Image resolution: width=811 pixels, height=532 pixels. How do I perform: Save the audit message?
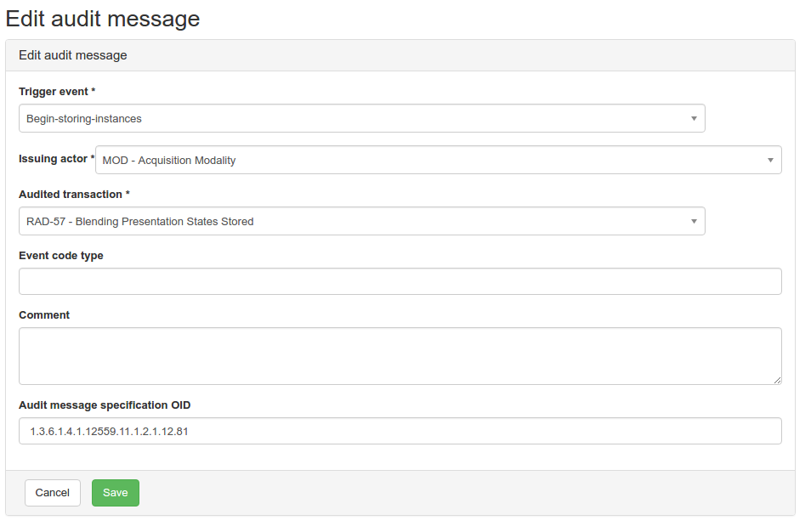116,493
